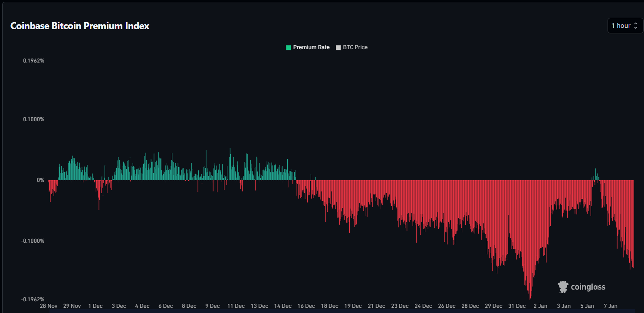644x313 pixels.
Task: Click the 29 Dec date label
Action: (494, 306)
